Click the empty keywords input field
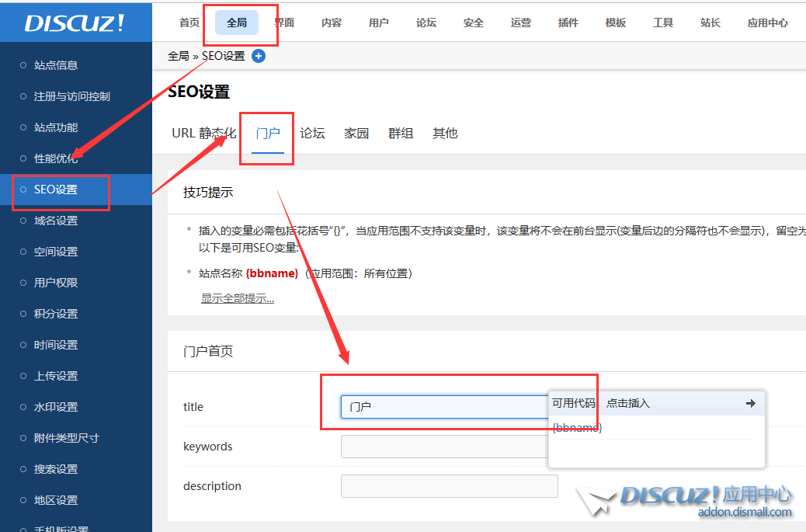 pos(443,447)
